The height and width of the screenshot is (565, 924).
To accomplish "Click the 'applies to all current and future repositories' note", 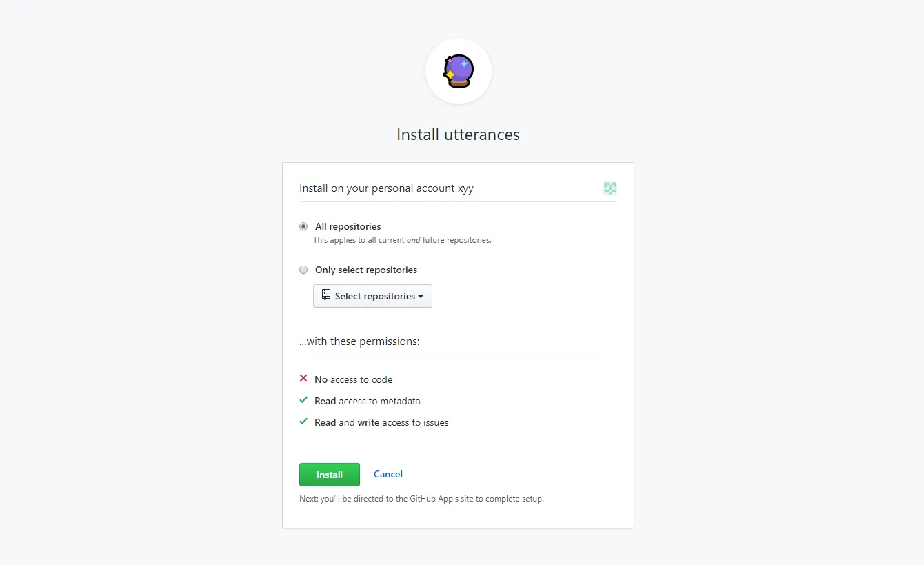I will (x=402, y=240).
